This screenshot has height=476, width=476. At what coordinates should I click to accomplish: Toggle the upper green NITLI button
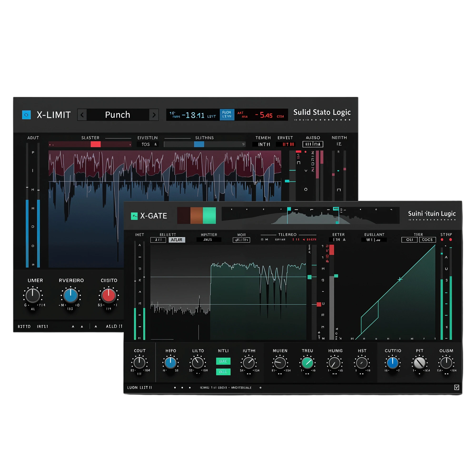click(223, 361)
